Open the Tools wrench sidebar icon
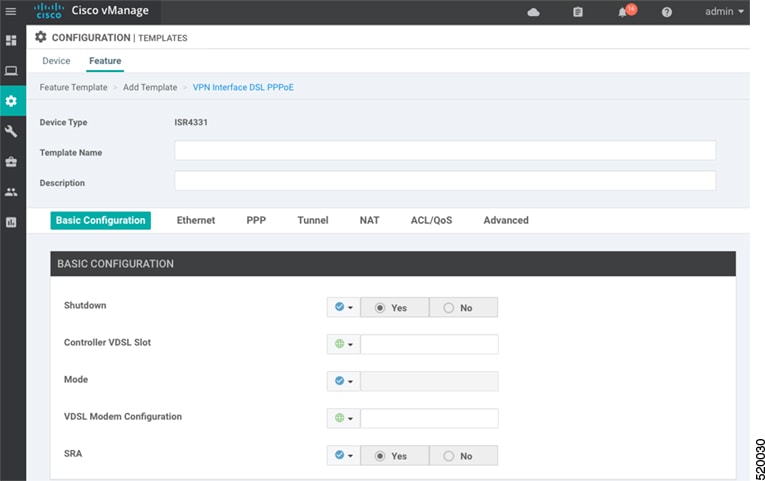 coord(11,131)
